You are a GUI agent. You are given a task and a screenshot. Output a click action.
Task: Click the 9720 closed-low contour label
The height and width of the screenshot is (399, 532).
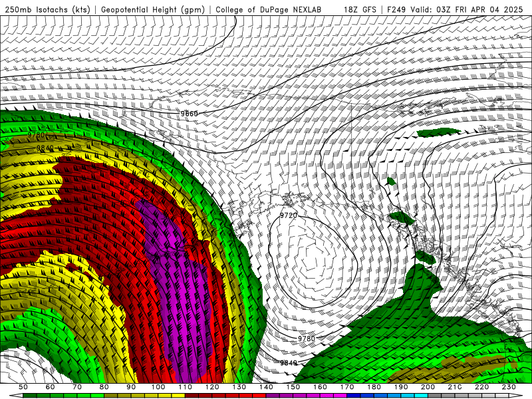pyautogui.click(x=289, y=215)
